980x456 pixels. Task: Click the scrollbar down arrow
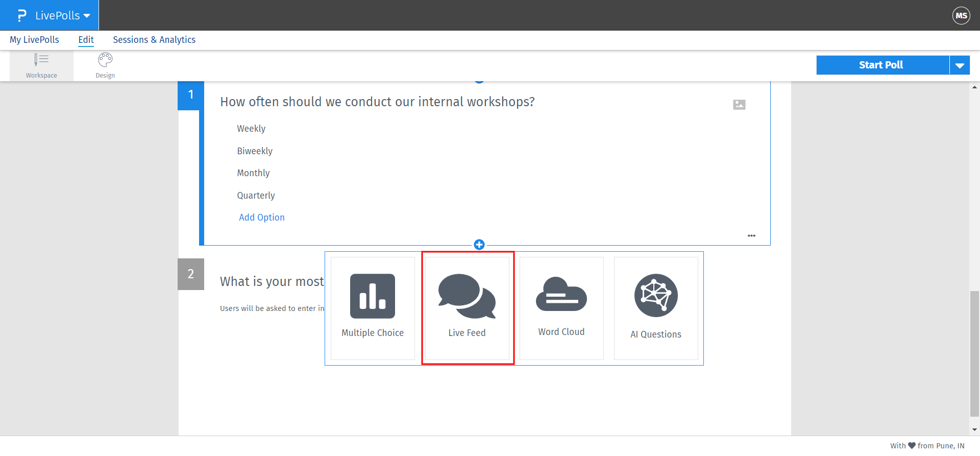974,430
